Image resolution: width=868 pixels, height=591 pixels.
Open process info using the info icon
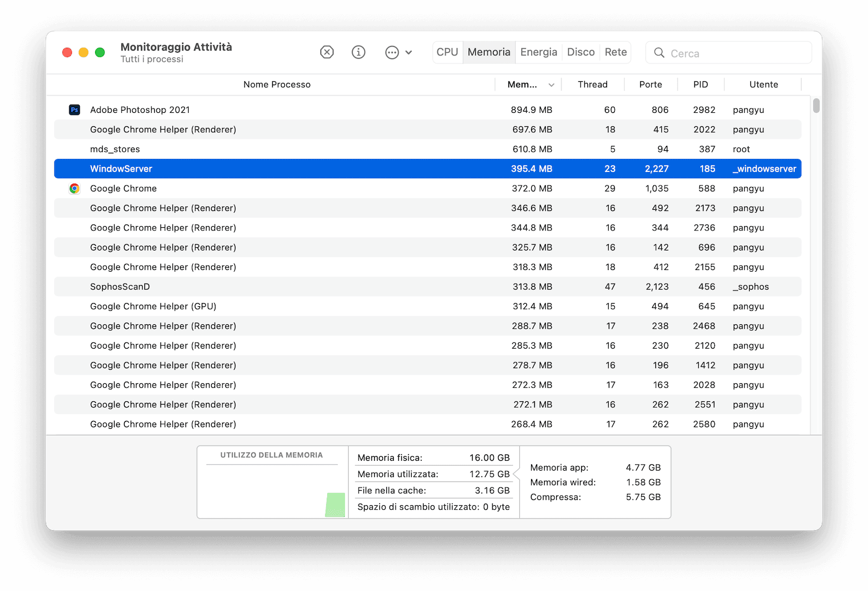(358, 52)
